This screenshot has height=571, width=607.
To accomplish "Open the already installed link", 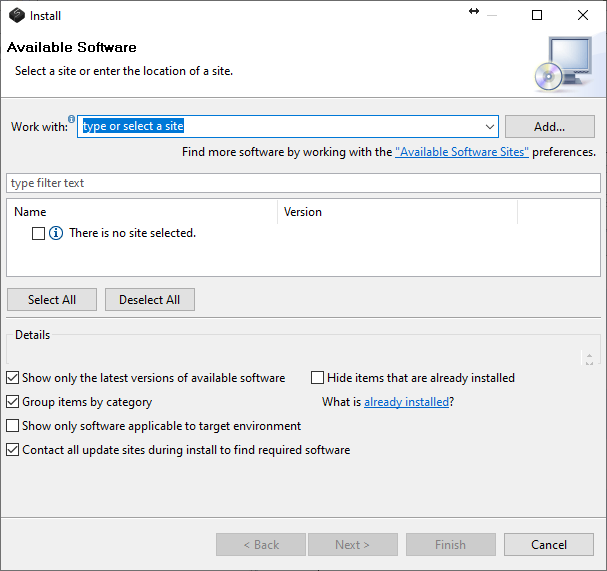I will [x=406, y=402].
